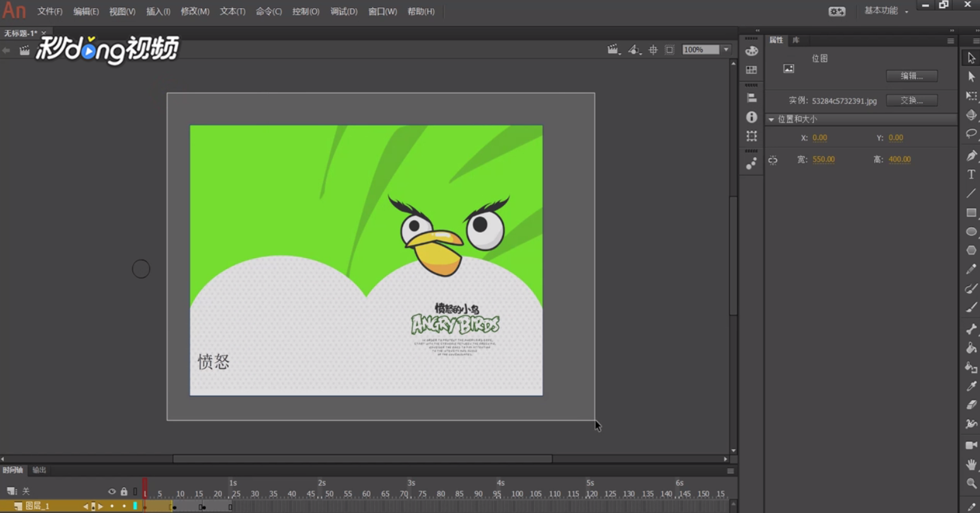
Task: Choose the Width tool
Action: click(971, 424)
